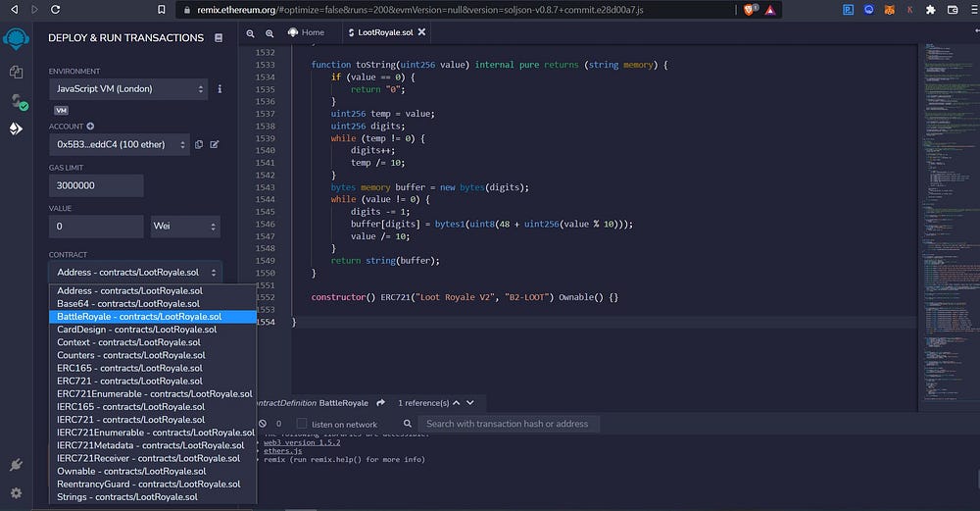Zoom in the editor font

269,33
